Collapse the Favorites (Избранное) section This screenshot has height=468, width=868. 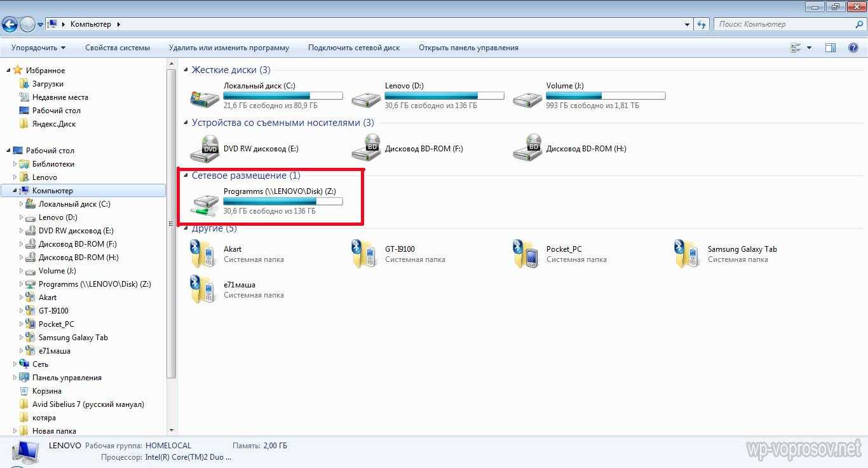point(8,71)
